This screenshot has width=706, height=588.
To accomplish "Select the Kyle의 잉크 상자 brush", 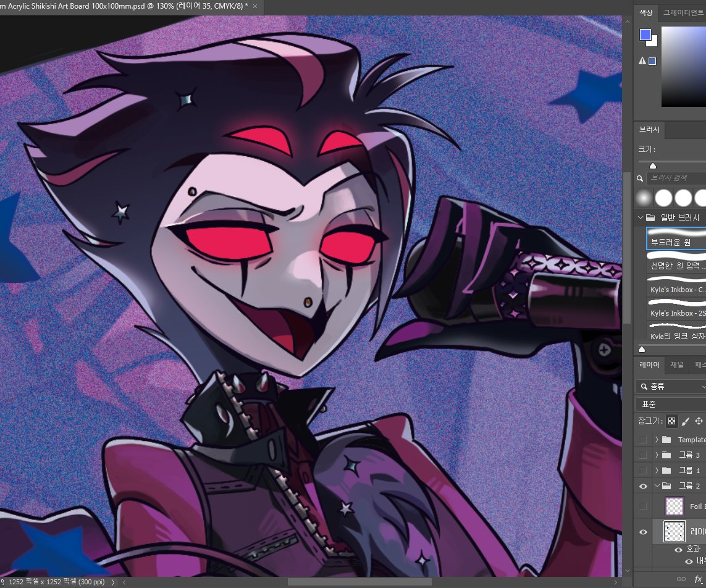I will coord(676,331).
